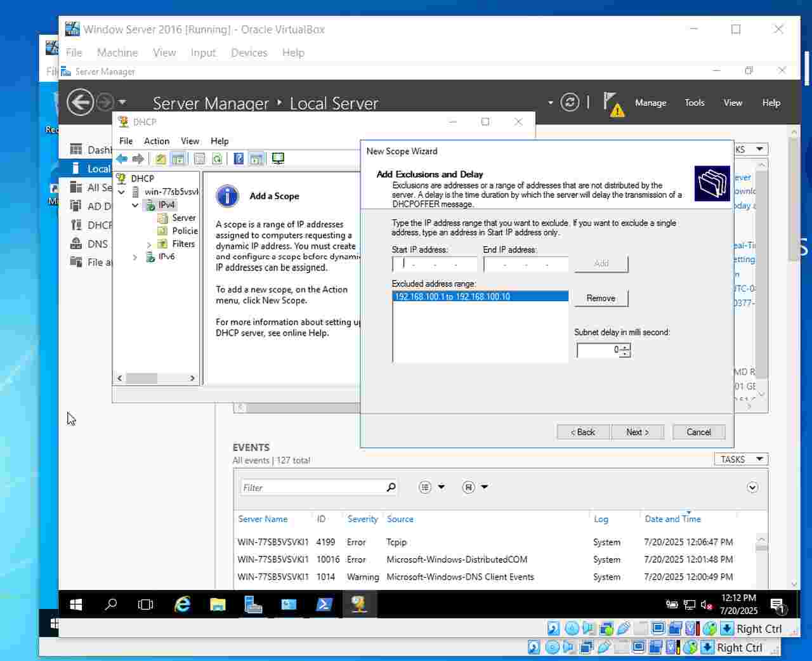
Task: Open File Explorer from the taskbar
Action: (x=218, y=605)
